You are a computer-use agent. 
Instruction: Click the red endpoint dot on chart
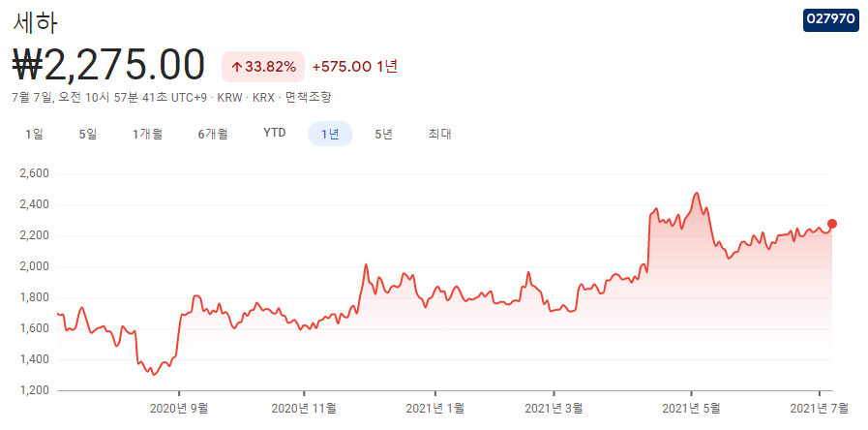point(832,224)
